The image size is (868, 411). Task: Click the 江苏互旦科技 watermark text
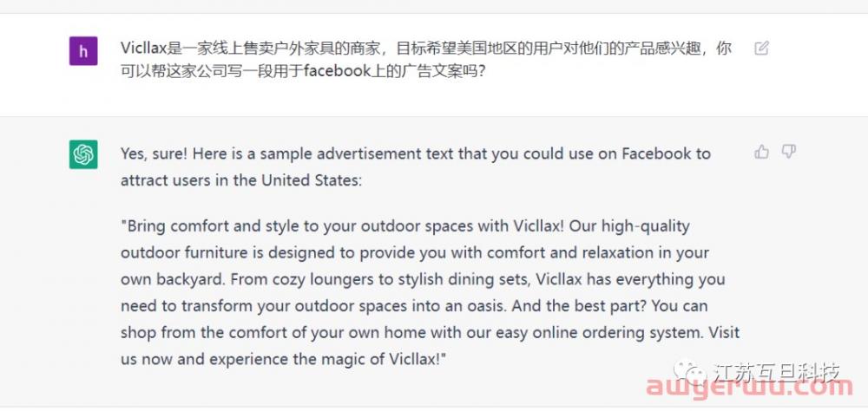click(777, 373)
